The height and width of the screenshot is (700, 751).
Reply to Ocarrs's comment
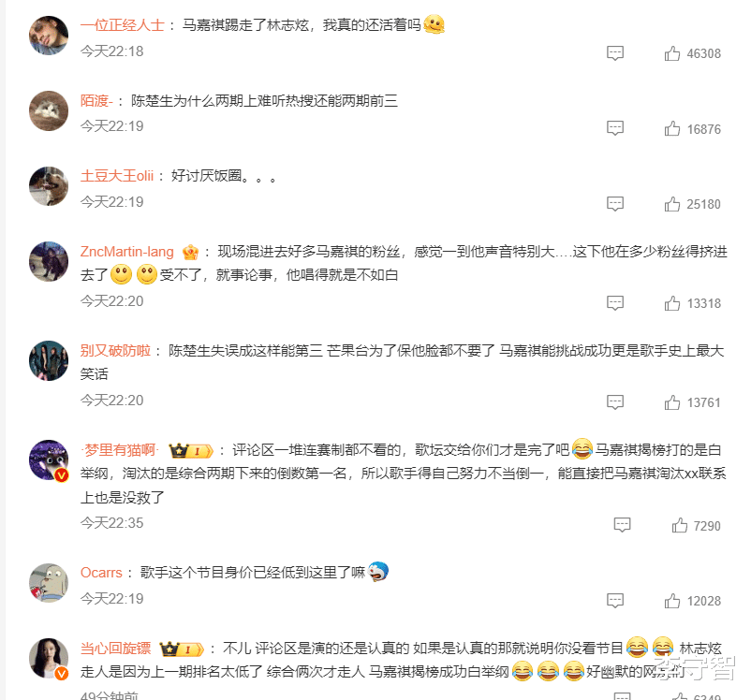[x=615, y=601]
